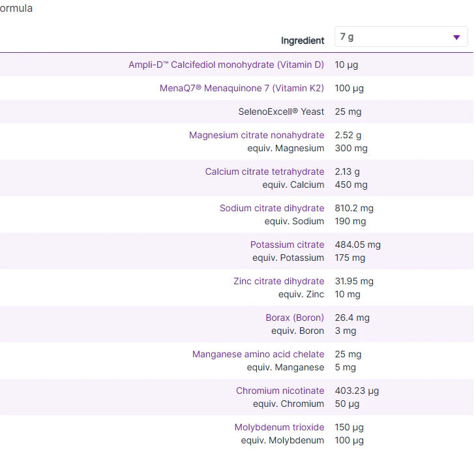This screenshot has height=476, width=476.
Task: Click the equiv. Calcium label
Action: [x=293, y=185]
